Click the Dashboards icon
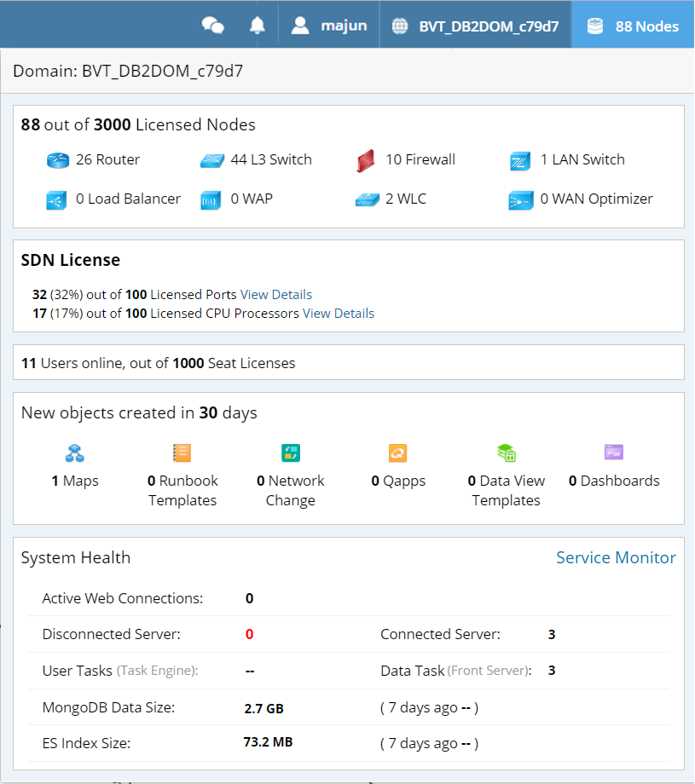The width and height of the screenshot is (695, 784). click(613, 453)
